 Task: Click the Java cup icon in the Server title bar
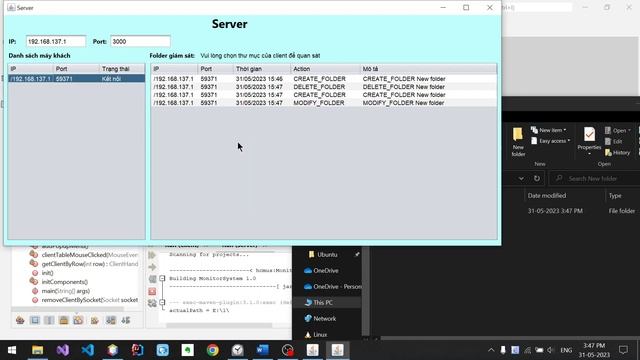coord(11,7)
